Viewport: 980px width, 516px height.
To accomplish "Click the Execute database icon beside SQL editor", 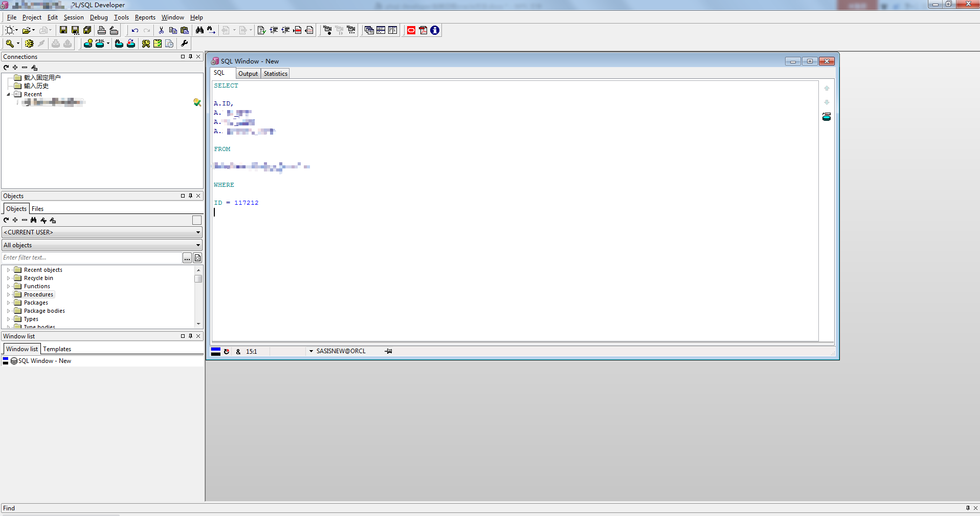I will click(x=827, y=117).
